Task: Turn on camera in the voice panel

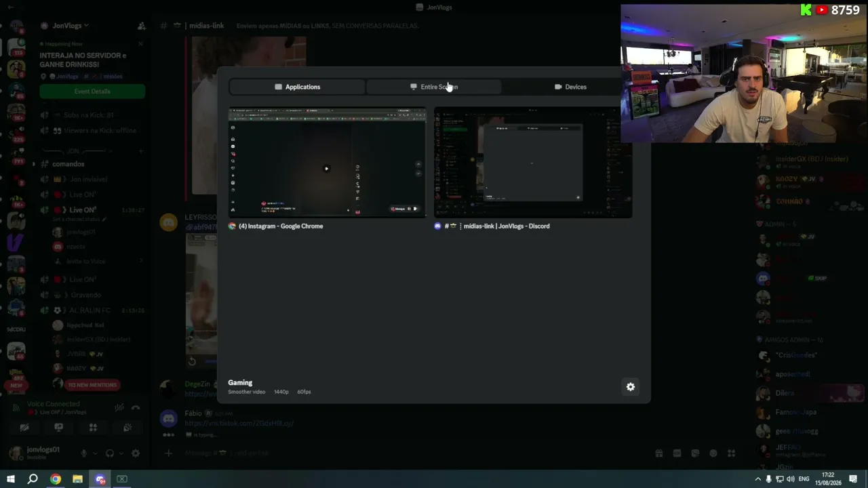Action: tap(24, 428)
